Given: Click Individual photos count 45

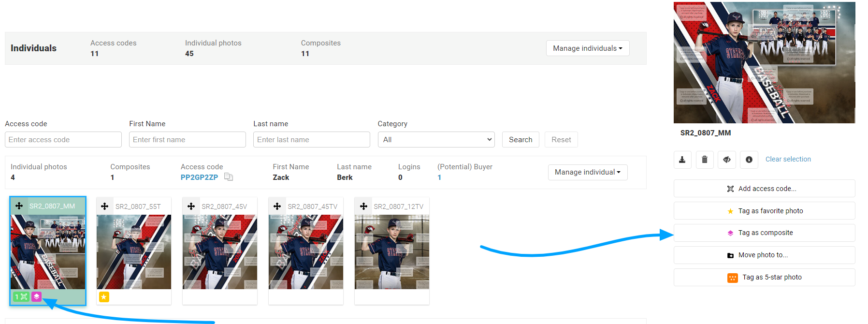Looking at the screenshot, I should pos(189,54).
